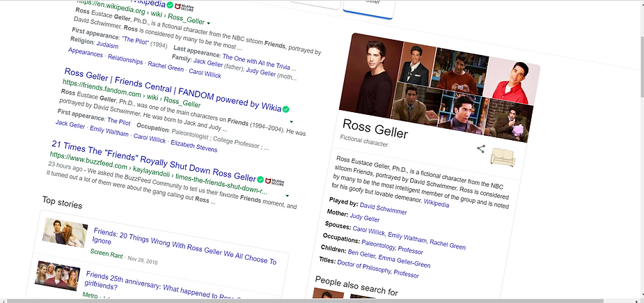The width and height of the screenshot is (644, 303).
Task: Click McAfee Secure badge on BuzzFeed result
Action: point(275,182)
